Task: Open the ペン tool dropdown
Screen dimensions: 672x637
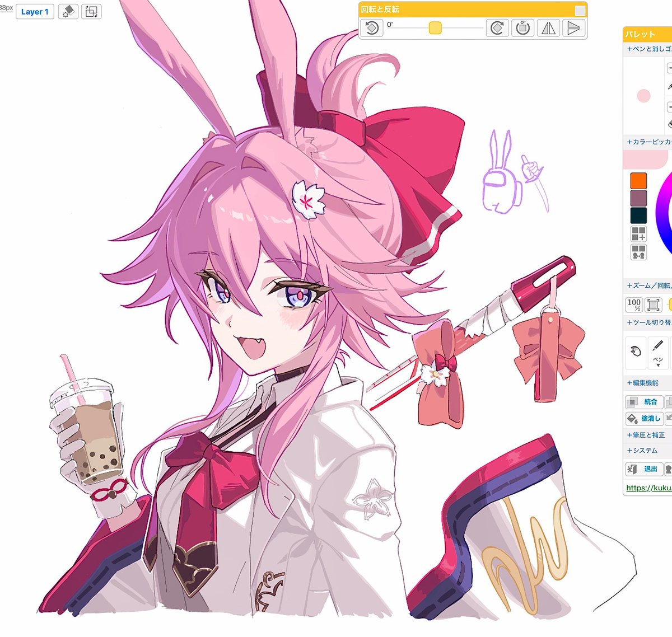Action: [659, 353]
